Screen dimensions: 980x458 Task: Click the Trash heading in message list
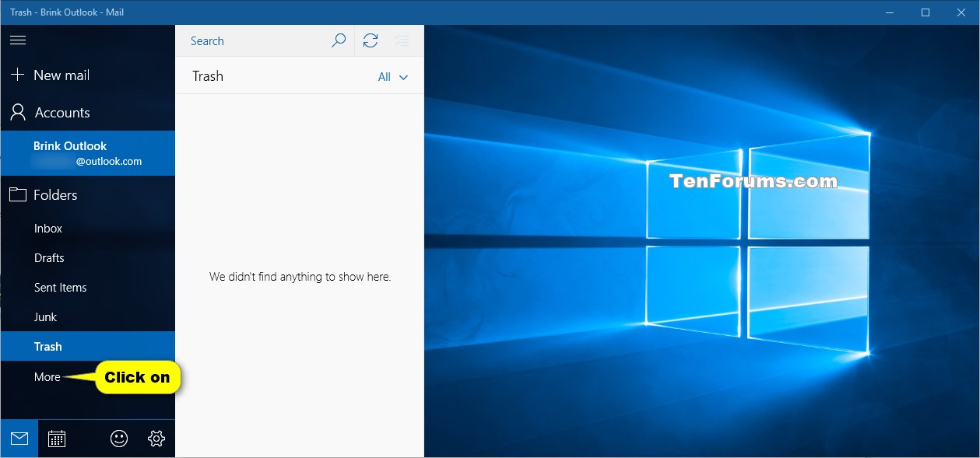208,76
